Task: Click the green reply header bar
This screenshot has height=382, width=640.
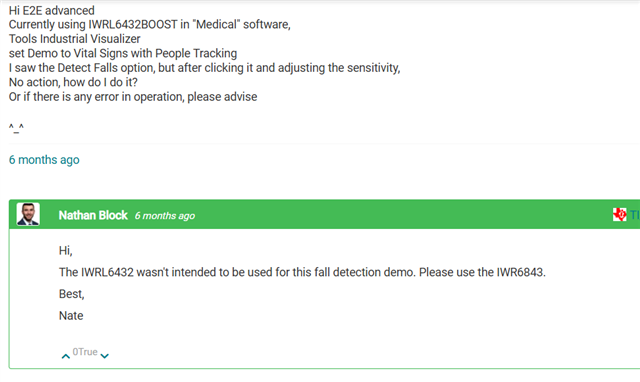Action: (324, 214)
